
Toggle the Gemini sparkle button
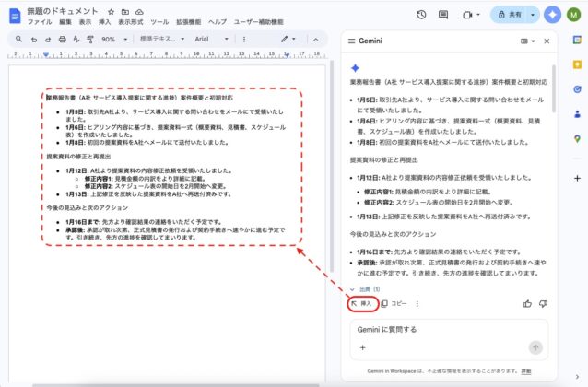pyautogui.click(x=552, y=15)
